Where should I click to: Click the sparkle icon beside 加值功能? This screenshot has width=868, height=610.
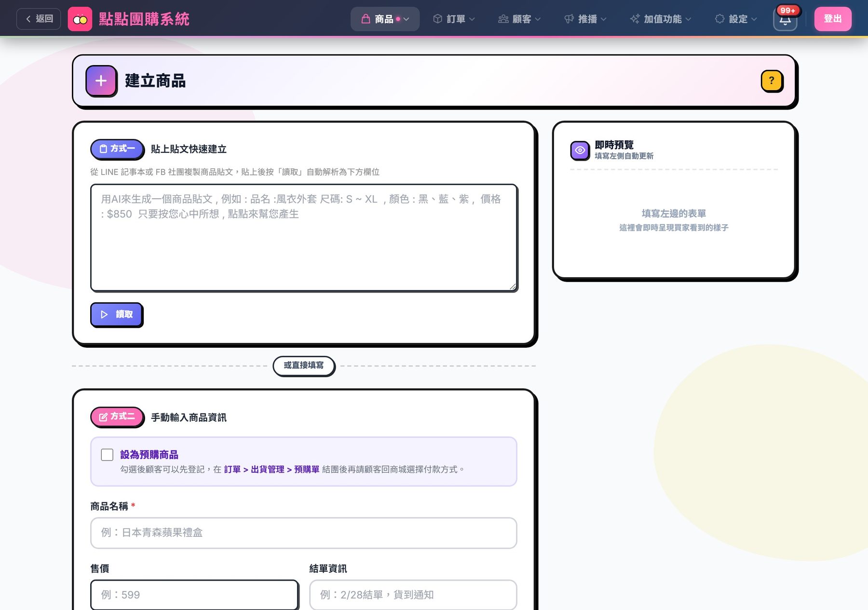click(635, 19)
